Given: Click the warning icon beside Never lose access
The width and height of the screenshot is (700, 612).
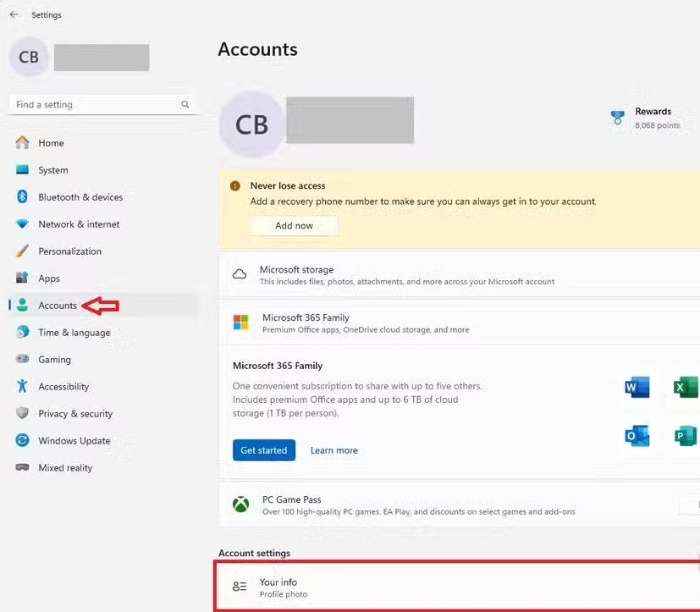Looking at the screenshot, I should coord(235,185).
